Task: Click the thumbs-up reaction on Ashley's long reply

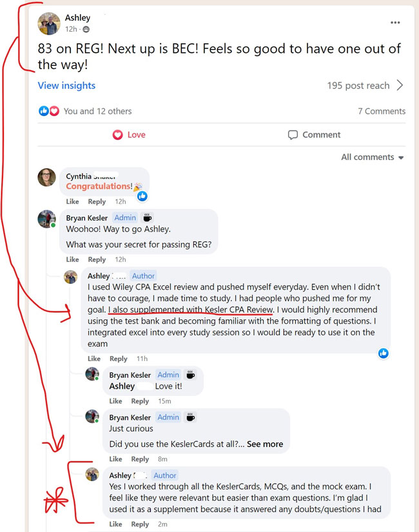Action: tap(384, 353)
